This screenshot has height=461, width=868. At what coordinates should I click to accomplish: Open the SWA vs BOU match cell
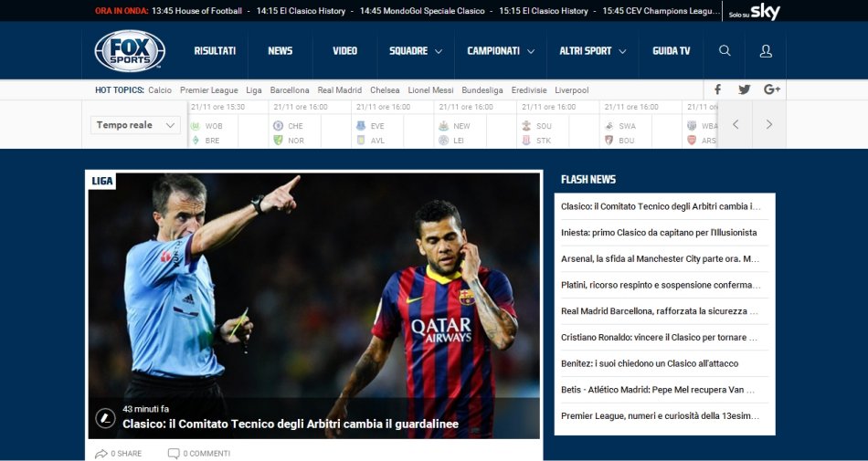click(x=640, y=124)
